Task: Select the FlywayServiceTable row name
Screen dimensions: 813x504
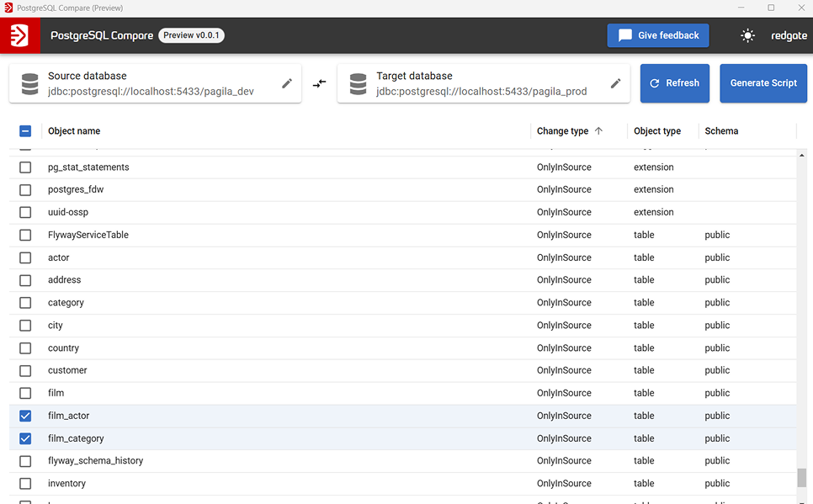Action: tap(88, 235)
